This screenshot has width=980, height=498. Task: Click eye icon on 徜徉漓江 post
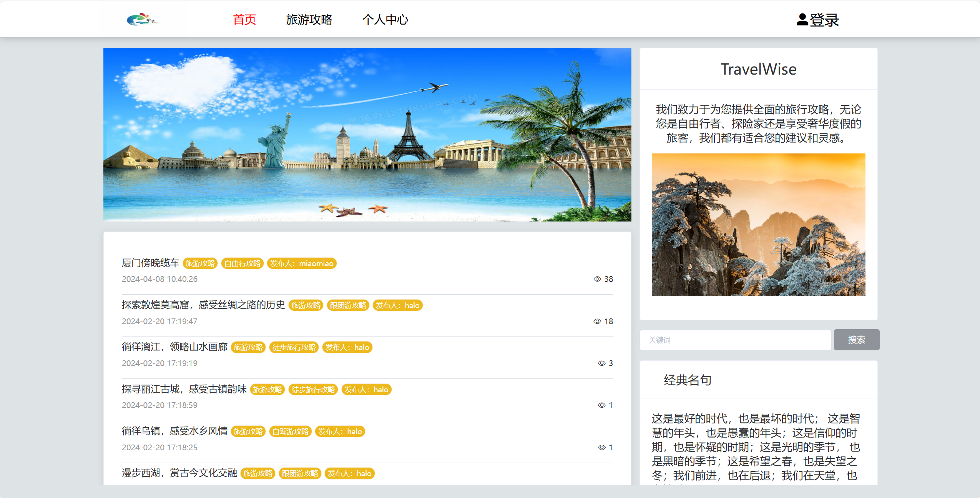click(x=601, y=363)
